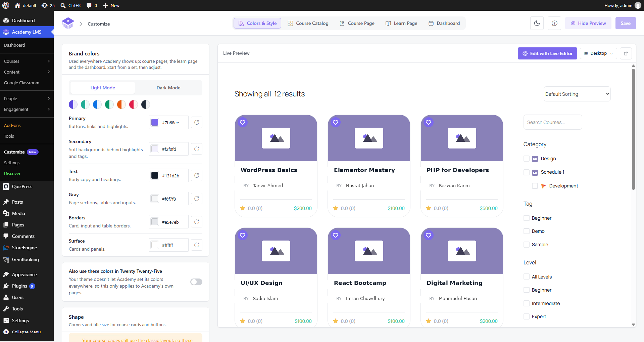This screenshot has height=342, width=644.
Task: Open QuizPress in the sidebar
Action: point(27,186)
